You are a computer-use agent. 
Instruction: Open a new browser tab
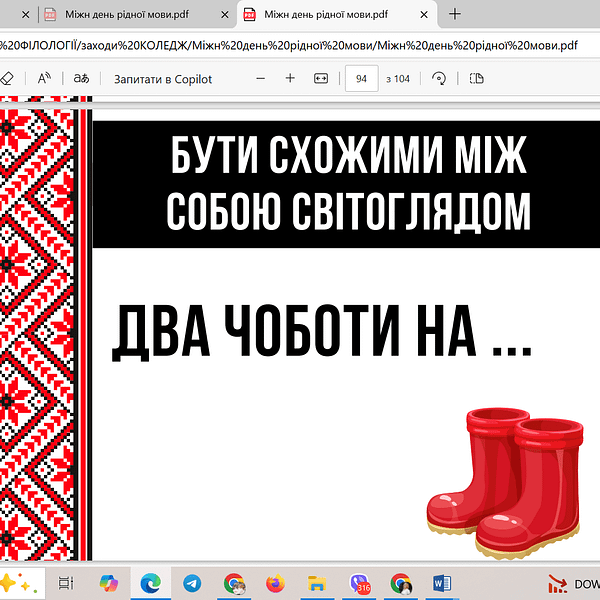point(455,14)
